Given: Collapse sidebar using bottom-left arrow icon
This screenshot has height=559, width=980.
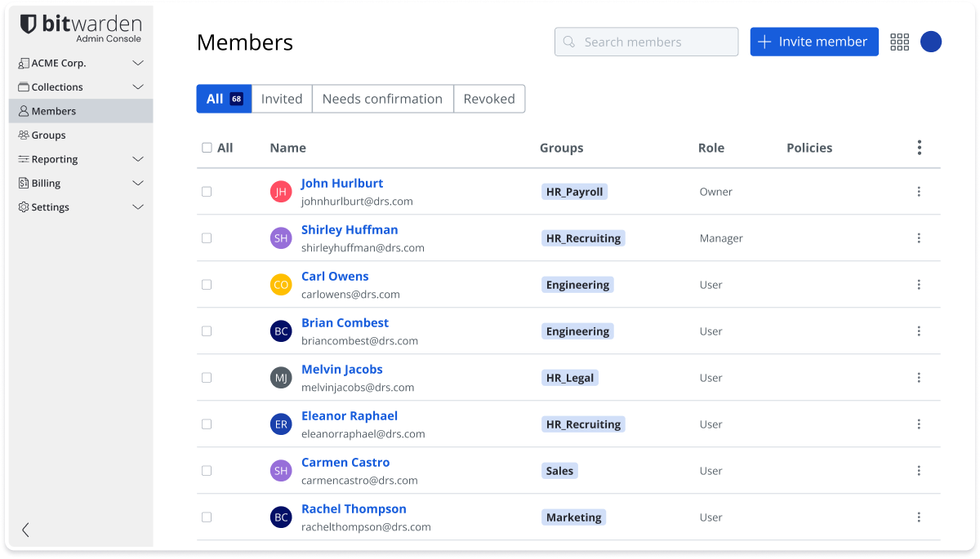Looking at the screenshot, I should (25, 530).
